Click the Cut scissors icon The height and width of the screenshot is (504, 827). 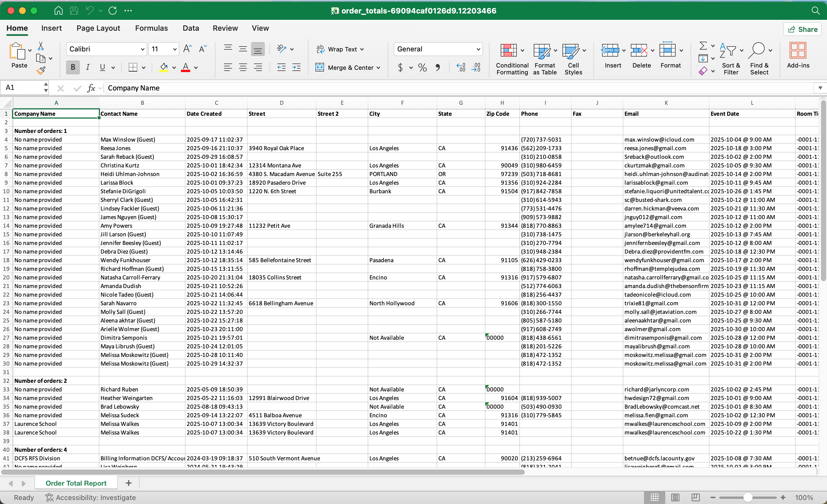41,46
